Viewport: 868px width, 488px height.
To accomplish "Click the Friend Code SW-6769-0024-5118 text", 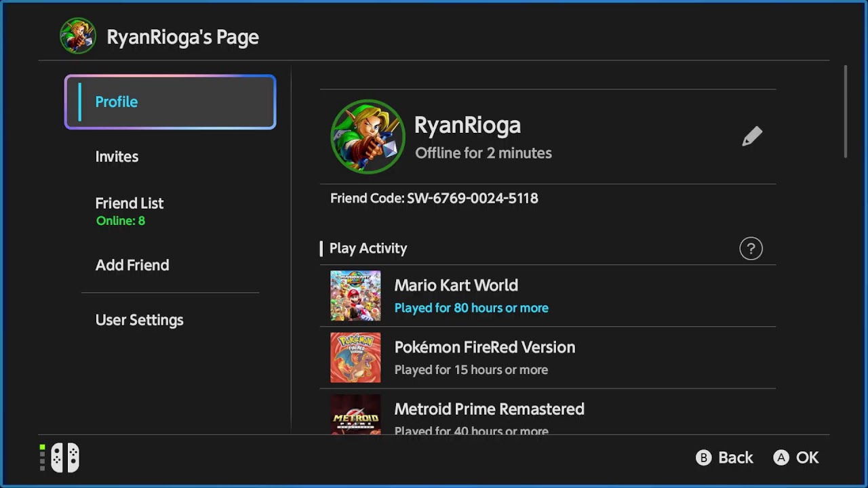I will 434,199.
